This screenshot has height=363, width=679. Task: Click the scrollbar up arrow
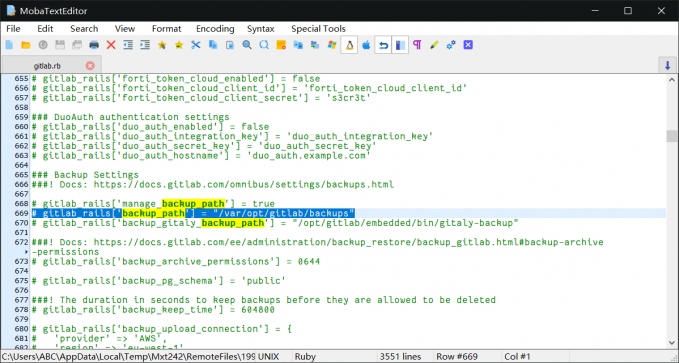click(x=672, y=80)
